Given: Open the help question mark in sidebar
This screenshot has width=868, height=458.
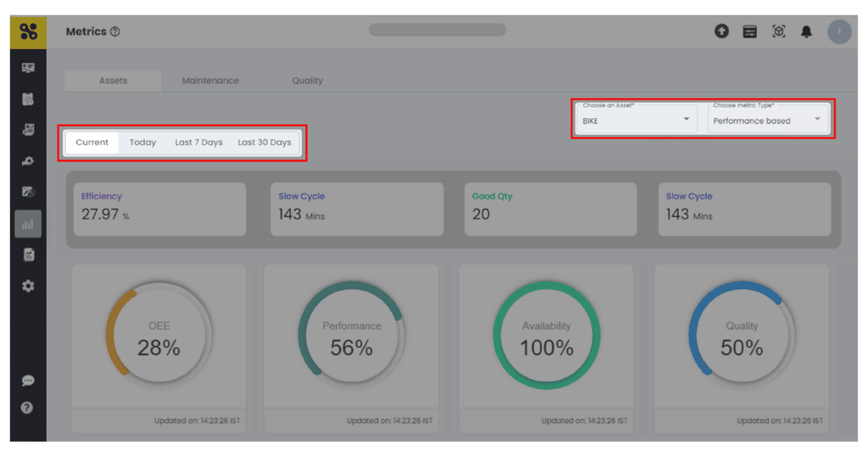Looking at the screenshot, I should coord(27,408).
